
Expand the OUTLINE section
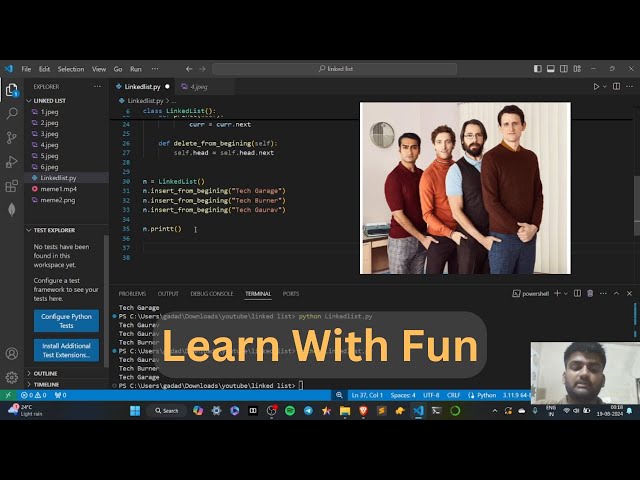[45, 373]
